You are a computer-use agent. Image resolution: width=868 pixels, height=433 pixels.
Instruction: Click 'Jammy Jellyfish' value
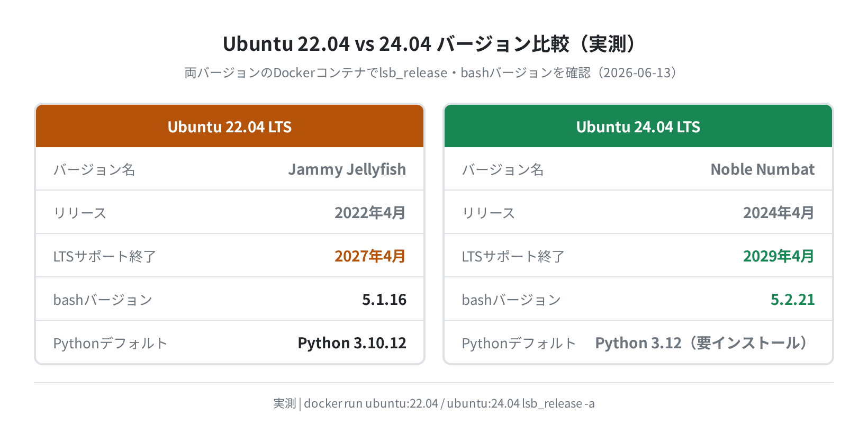[347, 169]
